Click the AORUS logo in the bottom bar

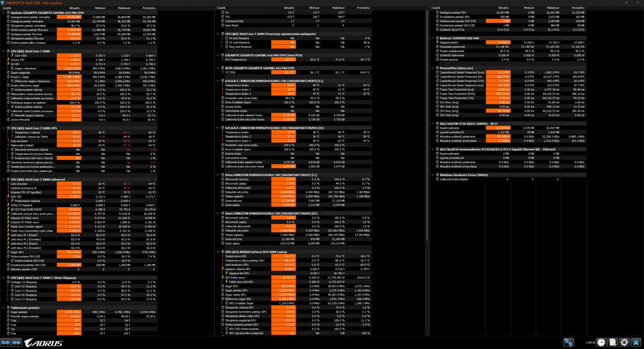point(43,343)
